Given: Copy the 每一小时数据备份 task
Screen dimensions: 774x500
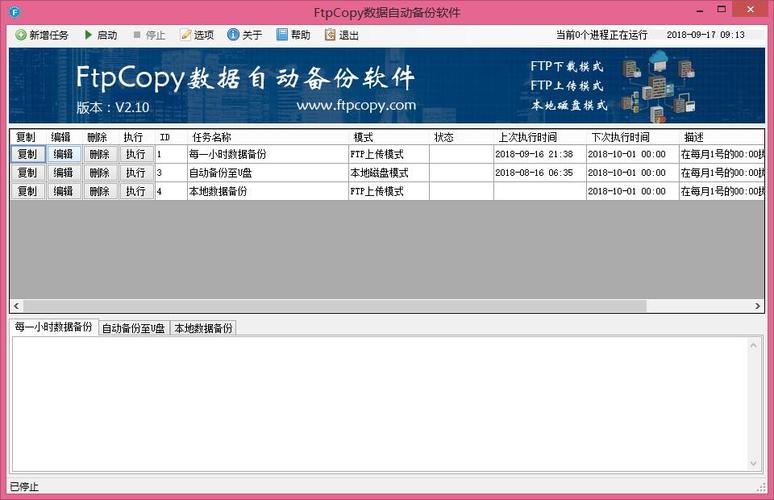Looking at the screenshot, I should point(28,154).
